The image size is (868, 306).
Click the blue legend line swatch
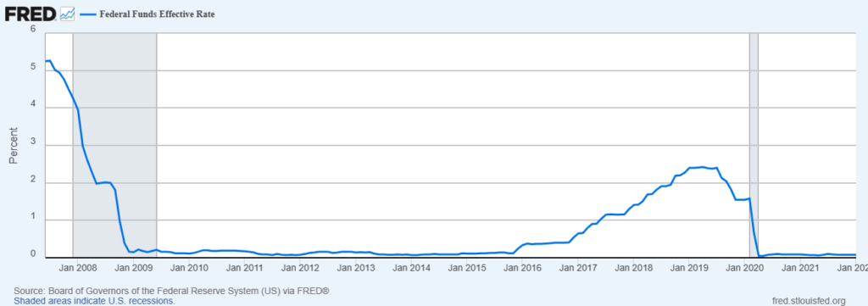[x=87, y=14]
